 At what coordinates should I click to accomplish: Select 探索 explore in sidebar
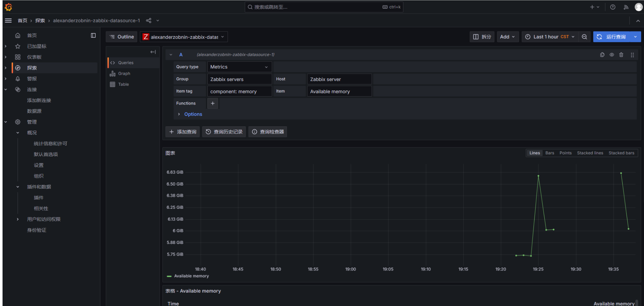point(32,68)
